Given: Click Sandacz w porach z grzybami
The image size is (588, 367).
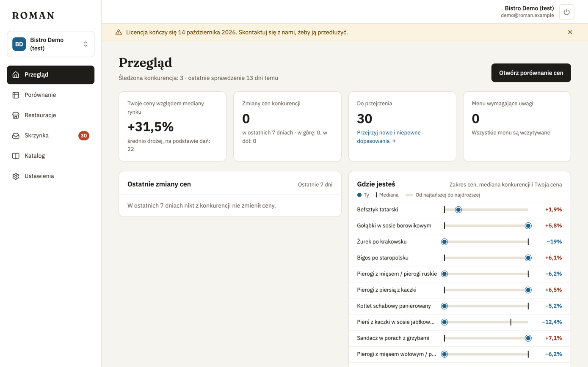Looking at the screenshot, I should 393,338.
